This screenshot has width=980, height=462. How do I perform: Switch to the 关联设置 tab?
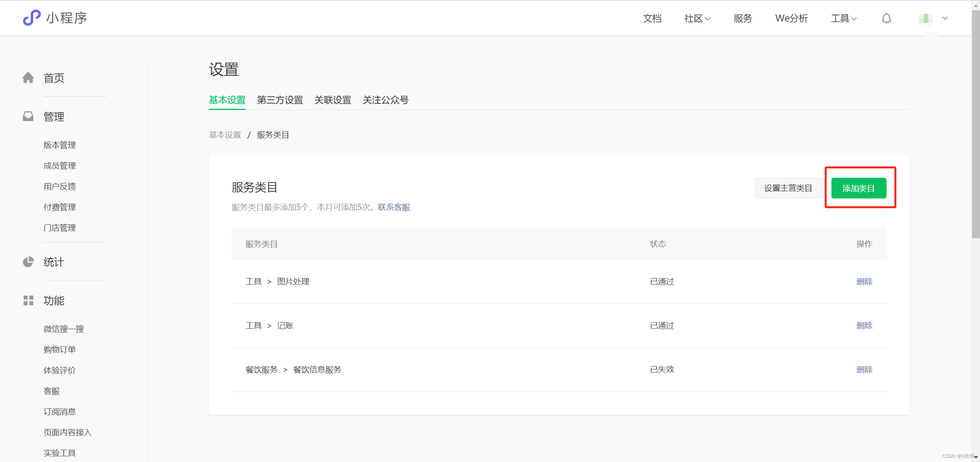click(332, 100)
